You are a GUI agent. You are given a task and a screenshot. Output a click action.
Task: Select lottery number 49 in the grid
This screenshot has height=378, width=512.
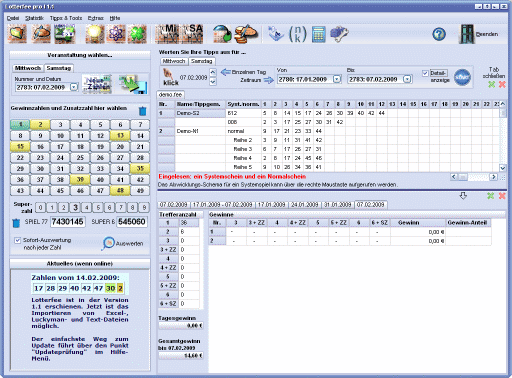click(x=140, y=191)
